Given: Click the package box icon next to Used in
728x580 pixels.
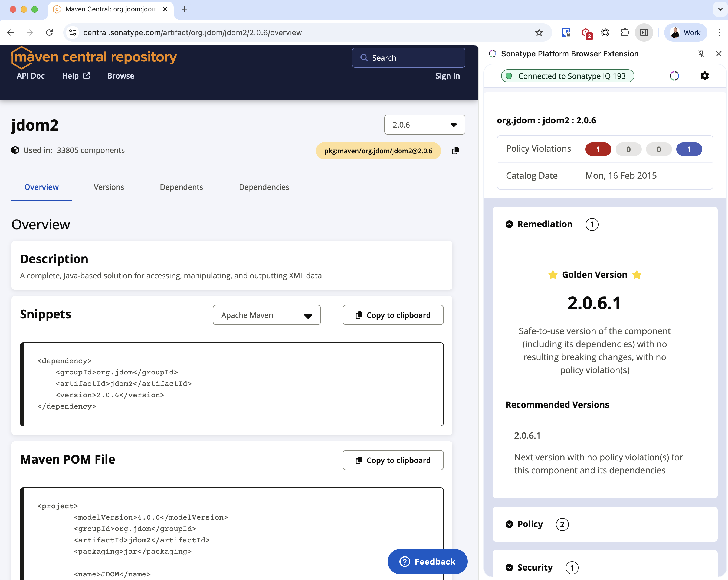Looking at the screenshot, I should coord(15,150).
